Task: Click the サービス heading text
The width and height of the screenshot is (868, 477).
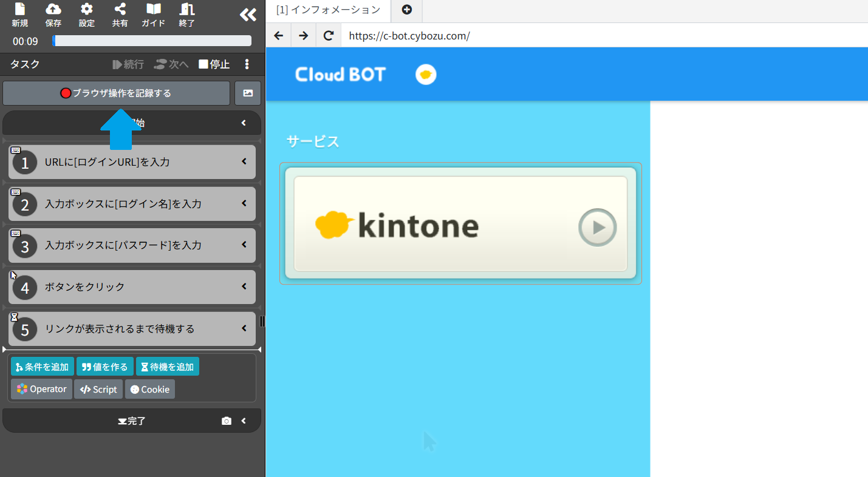Action: 313,141
